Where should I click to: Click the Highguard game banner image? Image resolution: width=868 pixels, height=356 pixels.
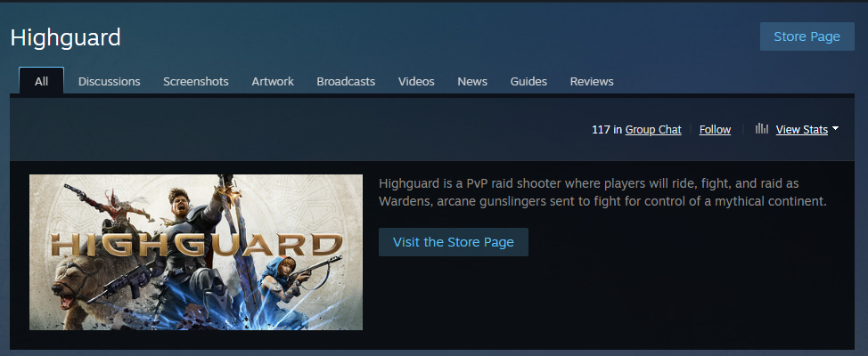coord(196,252)
